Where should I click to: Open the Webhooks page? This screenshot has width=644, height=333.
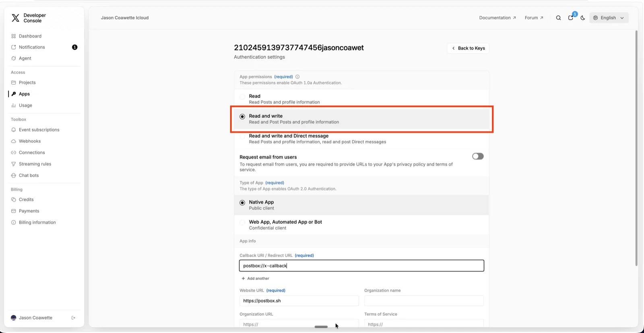pyautogui.click(x=30, y=141)
